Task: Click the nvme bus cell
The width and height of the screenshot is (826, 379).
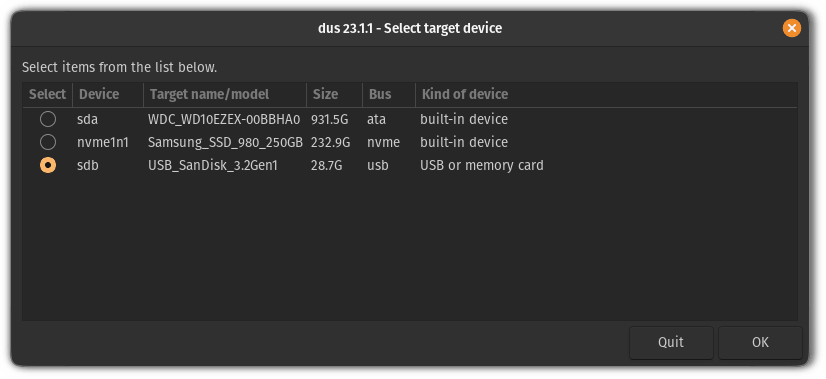Action: pos(384,142)
